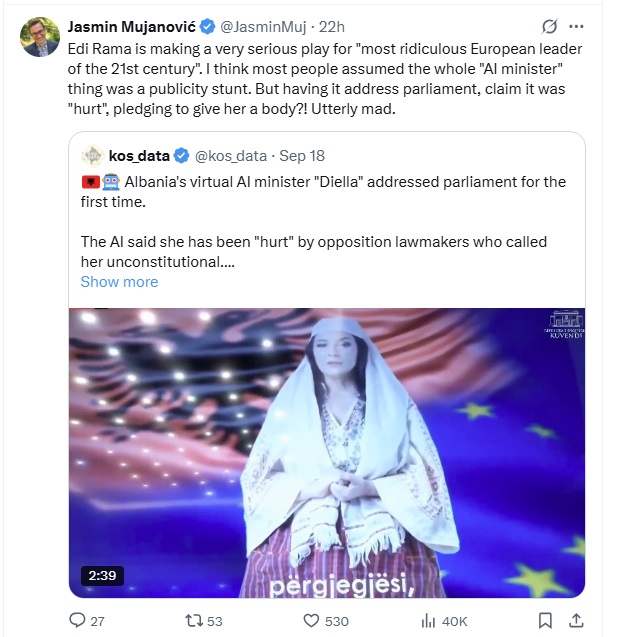Like the tweet with heart icon

click(312, 621)
